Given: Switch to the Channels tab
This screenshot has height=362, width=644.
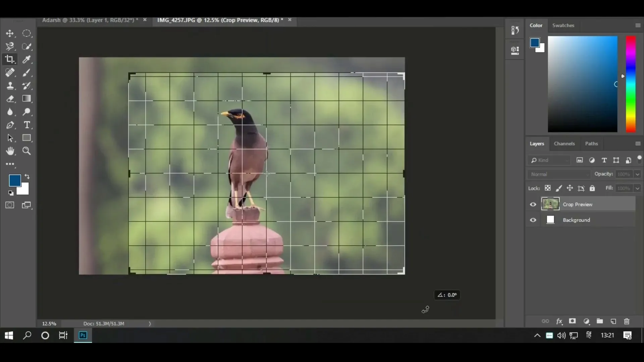Looking at the screenshot, I should click(565, 143).
